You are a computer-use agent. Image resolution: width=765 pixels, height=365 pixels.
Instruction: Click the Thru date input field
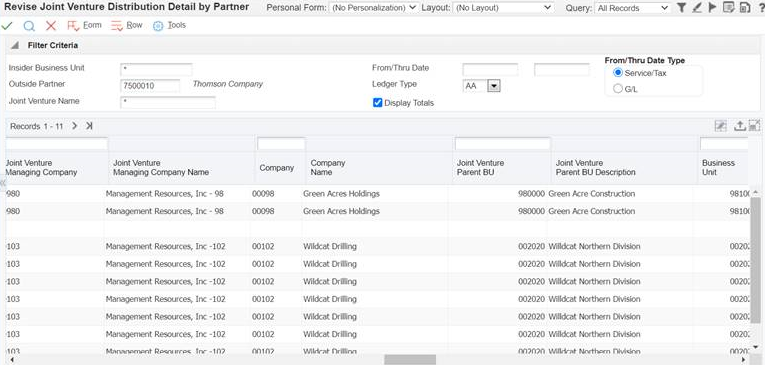tap(562, 69)
